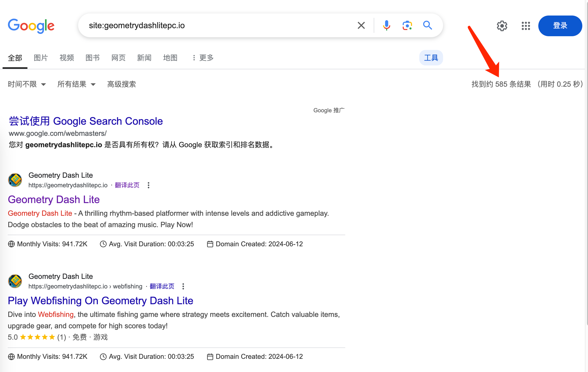The width and height of the screenshot is (588, 372).
Task: Click the first result's Geometry Dash favicon
Action: pos(15,180)
